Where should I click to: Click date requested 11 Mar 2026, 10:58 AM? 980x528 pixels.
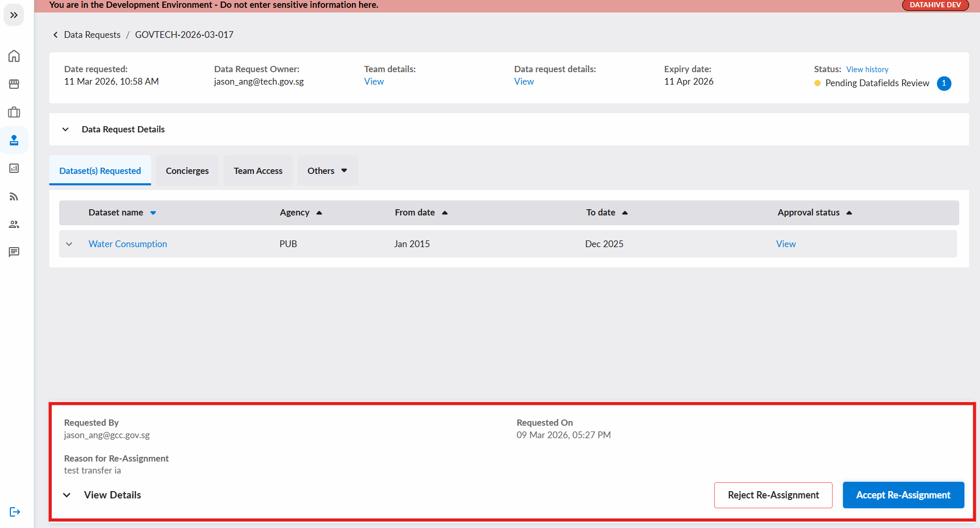pos(111,82)
